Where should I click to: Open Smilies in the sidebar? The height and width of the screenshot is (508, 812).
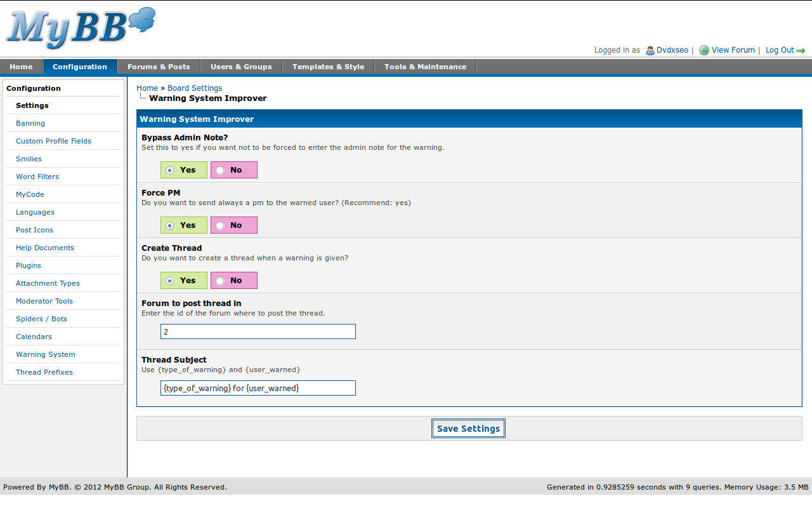[29, 159]
